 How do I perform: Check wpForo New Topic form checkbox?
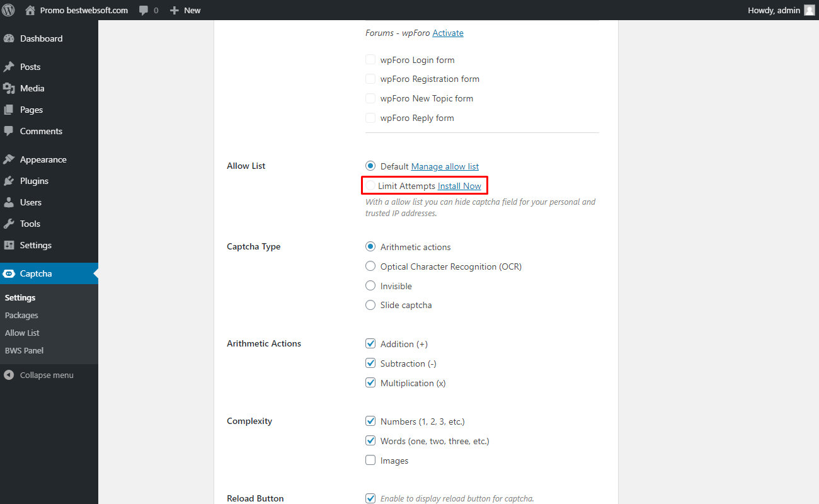370,98
